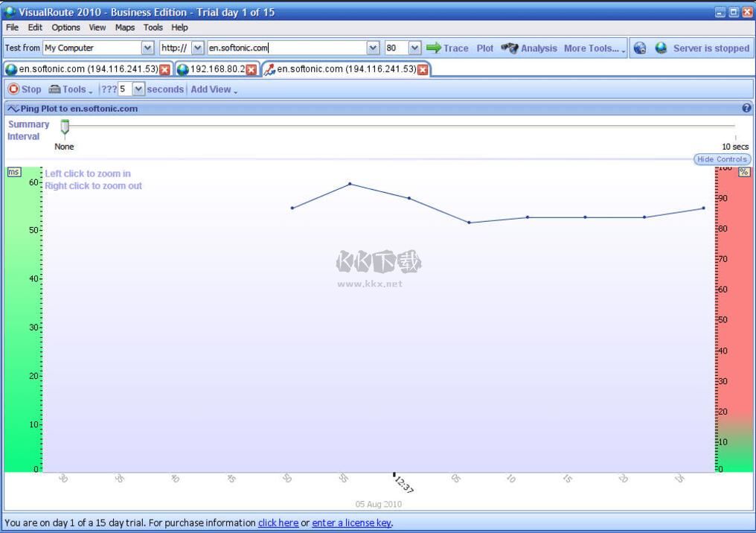The width and height of the screenshot is (756, 533).
Task: Expand the Test from My Computer dropdown
Action: click(x=147, y=48)
